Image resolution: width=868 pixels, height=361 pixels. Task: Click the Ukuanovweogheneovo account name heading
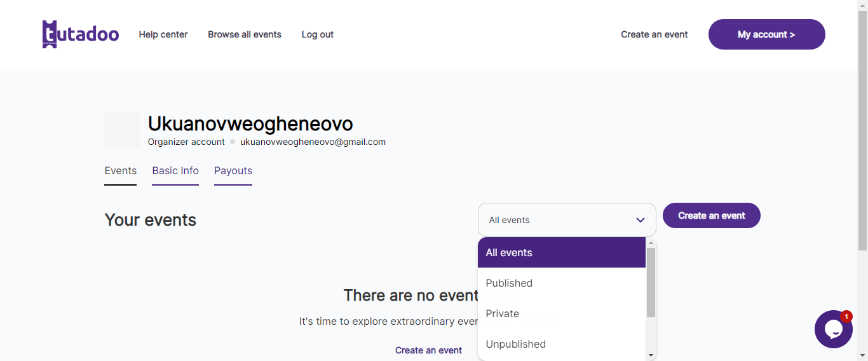pyautogui.click(x=250, y=123)
